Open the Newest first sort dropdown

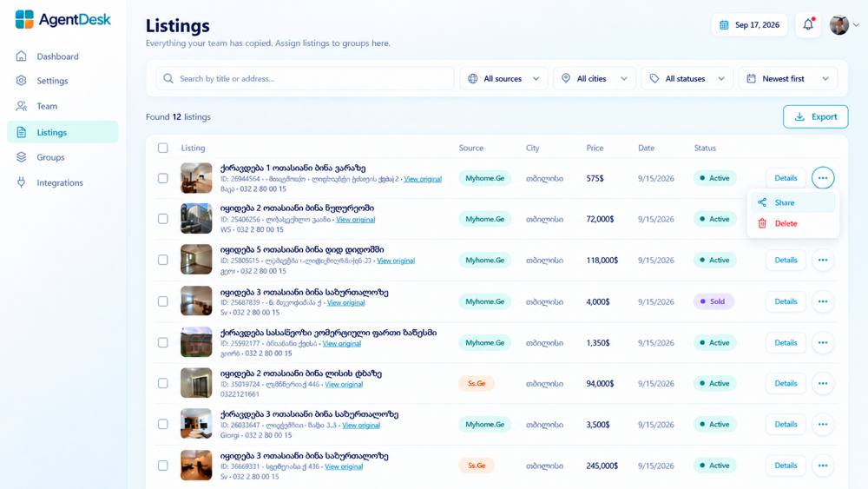788,79
